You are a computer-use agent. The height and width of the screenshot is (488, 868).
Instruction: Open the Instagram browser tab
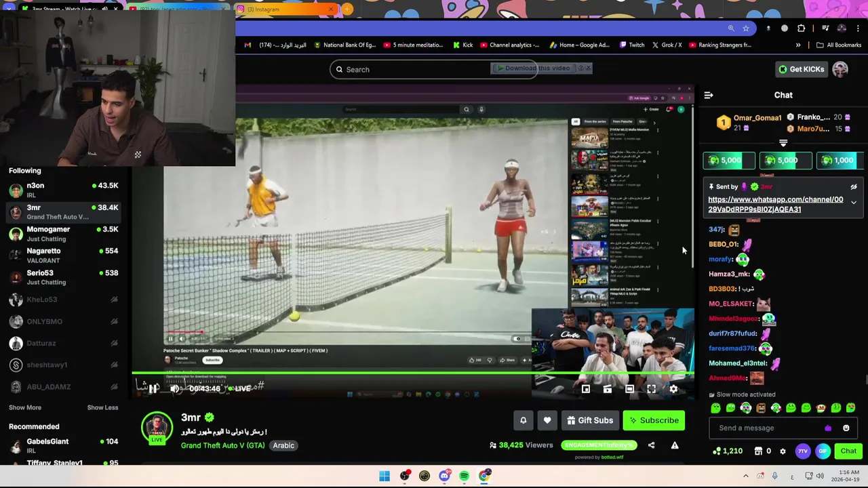click(285, 9)
